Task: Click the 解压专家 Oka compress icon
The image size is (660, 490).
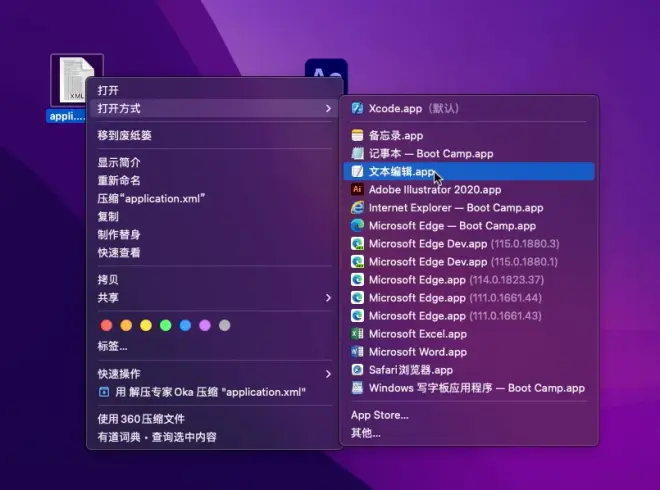Action: [x=104, y=392]
